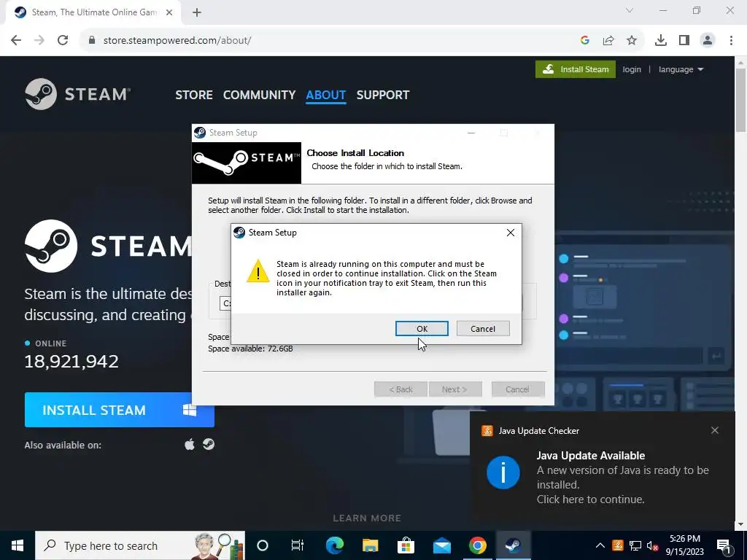The height and width of the screenshot is (560, 747).
Task: Open Cortana circle icon in taskbar
Action: (263, 545)
